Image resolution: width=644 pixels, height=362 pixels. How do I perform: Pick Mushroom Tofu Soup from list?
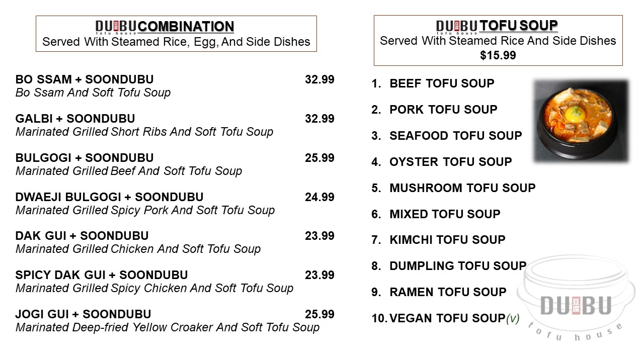pos(462,188)
